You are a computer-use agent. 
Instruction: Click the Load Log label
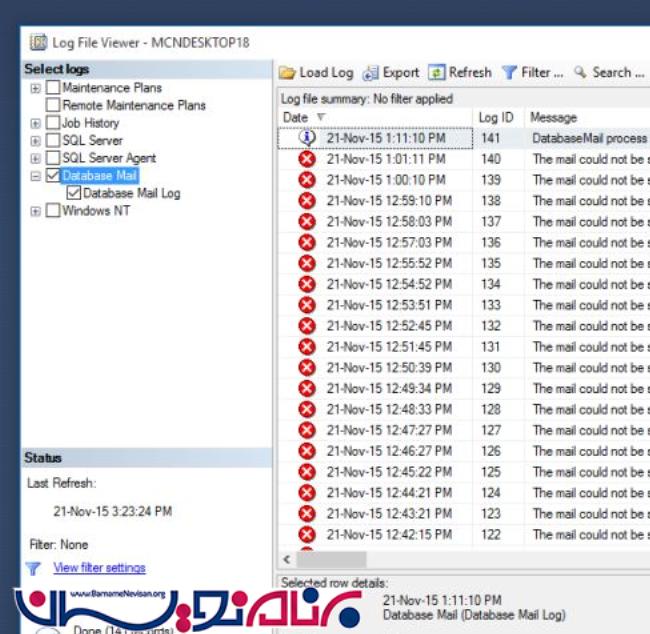tap(327, 73)
